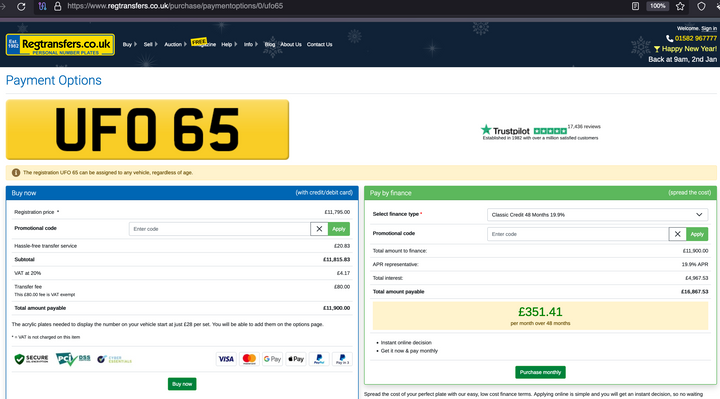Click the Visa card icon
Screen dimensions: 720x399
pos(226,359)
